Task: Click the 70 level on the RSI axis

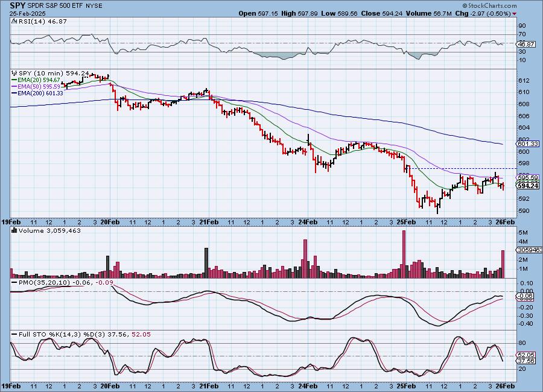Action: pyautogui.click(x=522, y=34)
